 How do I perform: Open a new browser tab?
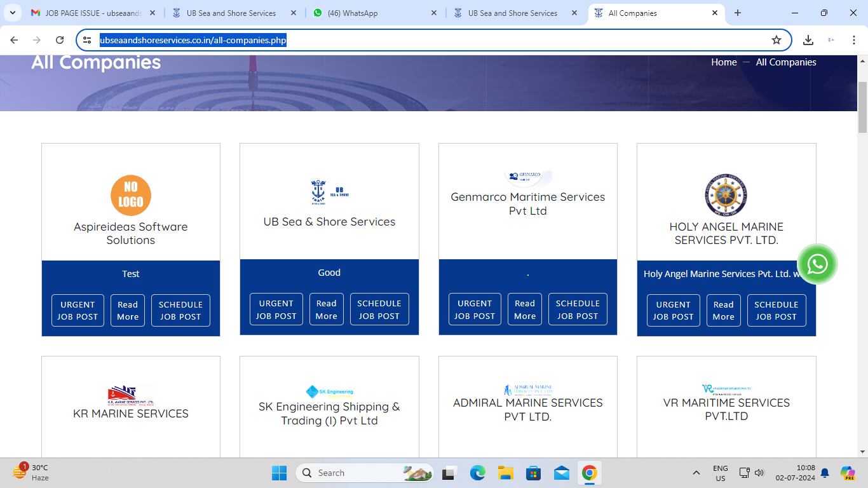(737, 13)
